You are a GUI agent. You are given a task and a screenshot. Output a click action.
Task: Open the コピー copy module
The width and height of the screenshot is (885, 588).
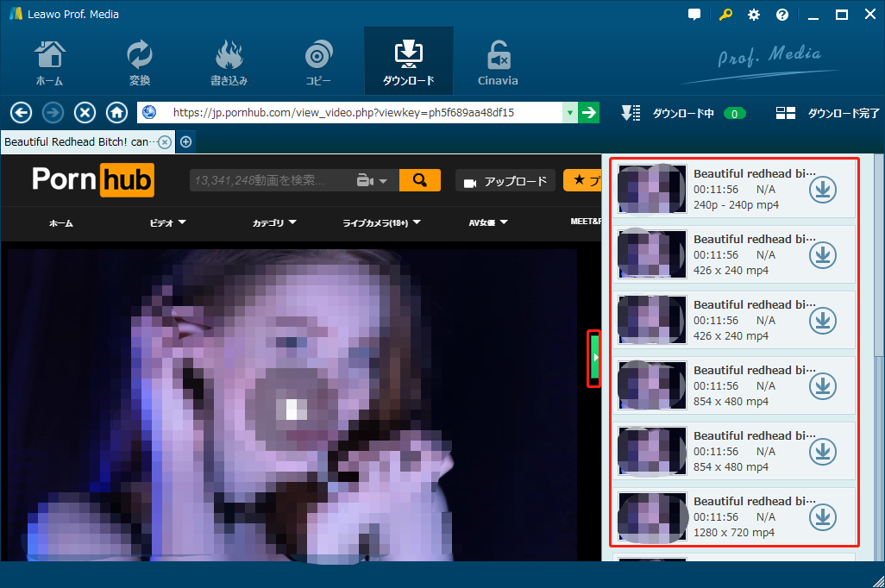[318, 63]
